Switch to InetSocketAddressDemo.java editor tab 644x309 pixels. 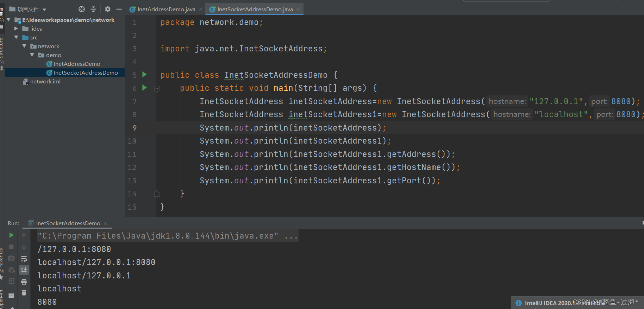[255, 9]
